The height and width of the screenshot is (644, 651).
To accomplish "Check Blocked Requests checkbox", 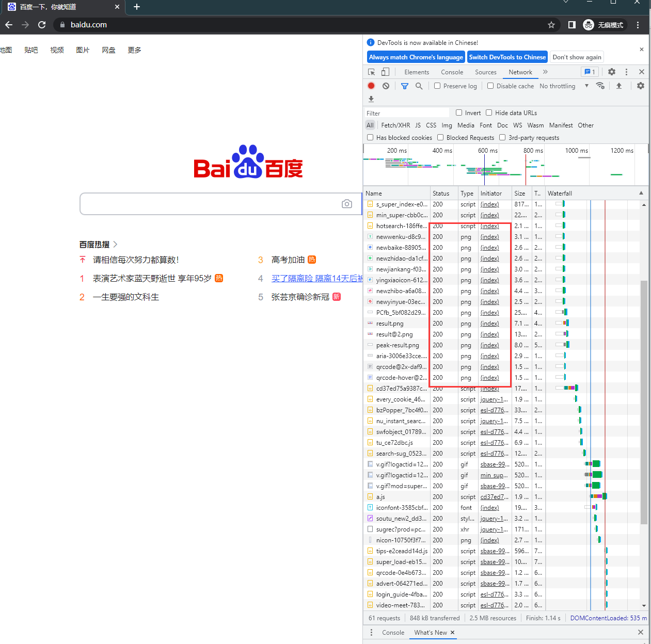I will tap(440, 137).
